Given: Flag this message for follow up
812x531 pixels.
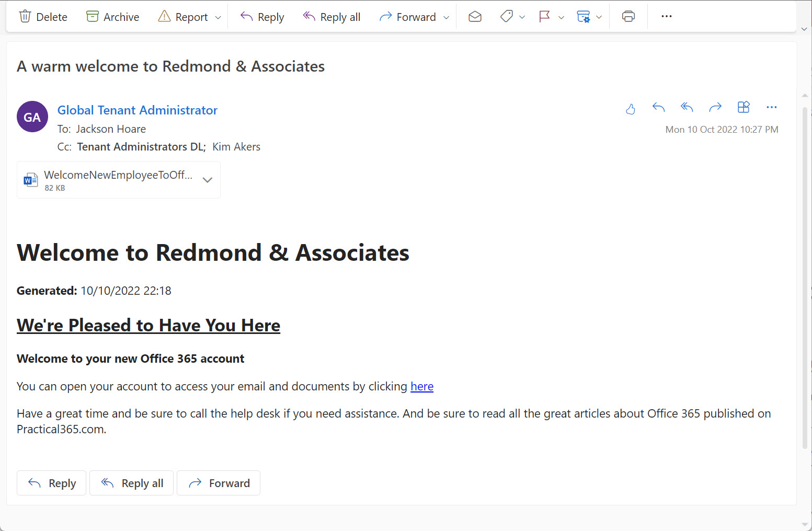Looking at the screenshot, I should (544, 16).
